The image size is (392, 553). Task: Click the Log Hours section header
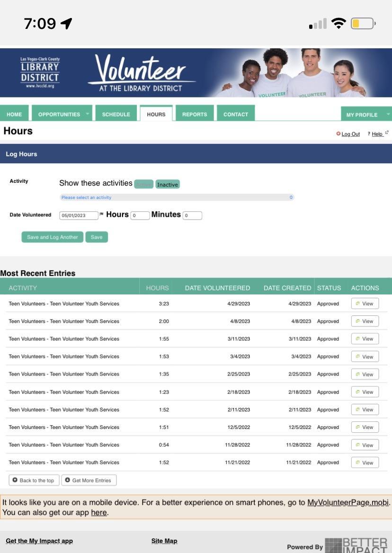click(x=196, y=154)
